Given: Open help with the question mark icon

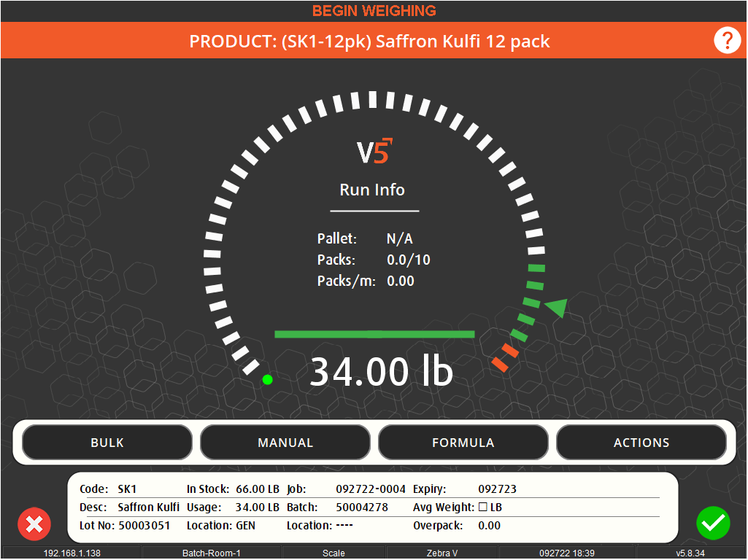Looking at the screenshot, I should click(727, 40).
